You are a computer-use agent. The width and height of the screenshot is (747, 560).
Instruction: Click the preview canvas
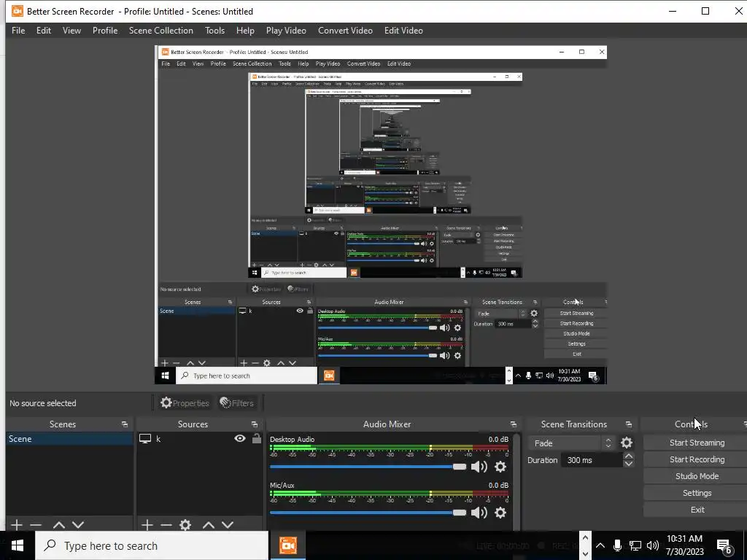[x=381, y=215]
